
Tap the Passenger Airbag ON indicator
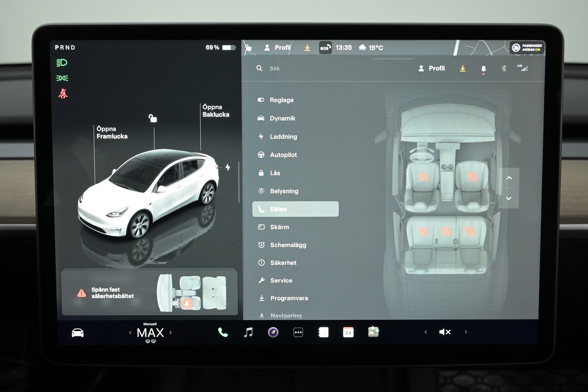[x=527, y=48]
